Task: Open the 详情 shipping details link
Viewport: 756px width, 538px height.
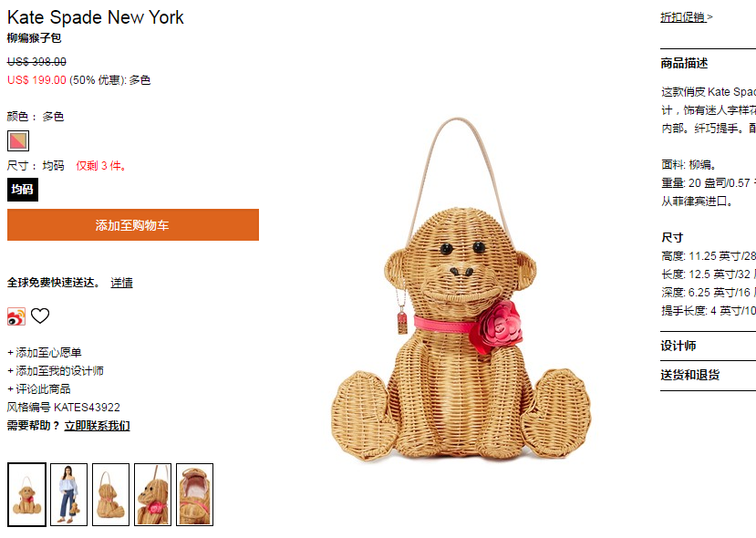Action: [x=121, y=283]
